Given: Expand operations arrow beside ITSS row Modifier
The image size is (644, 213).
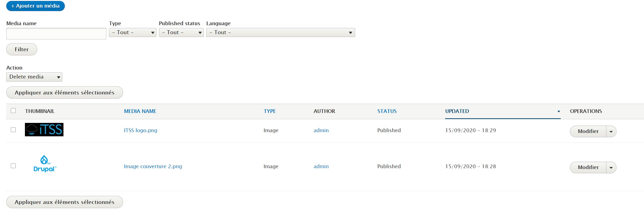Looking at the screenshot, I should coord(611,132).
